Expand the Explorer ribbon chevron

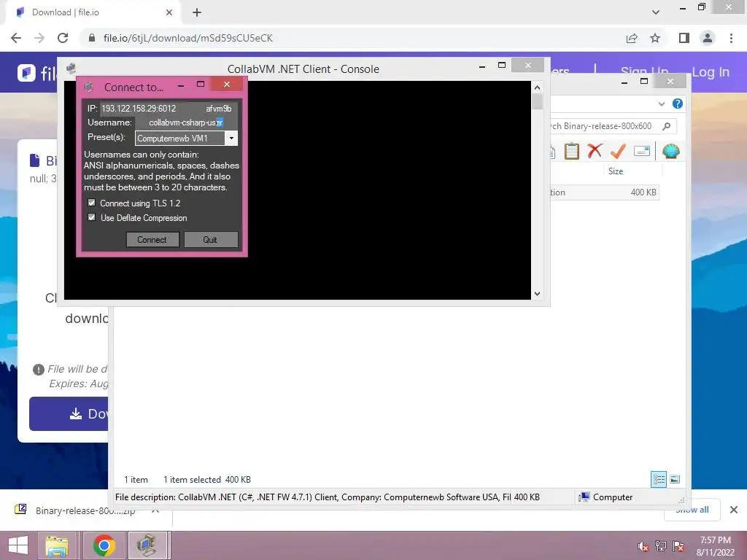(661, 104)
